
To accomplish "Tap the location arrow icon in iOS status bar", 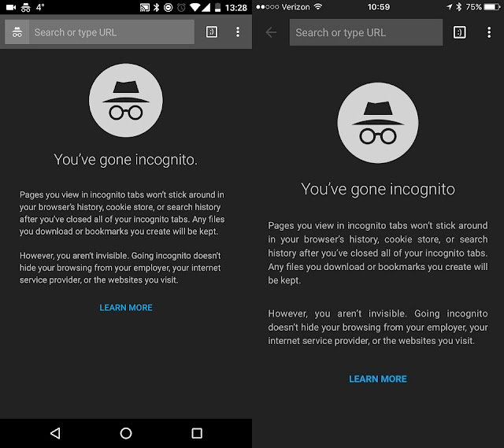I will tap(449, 7).
